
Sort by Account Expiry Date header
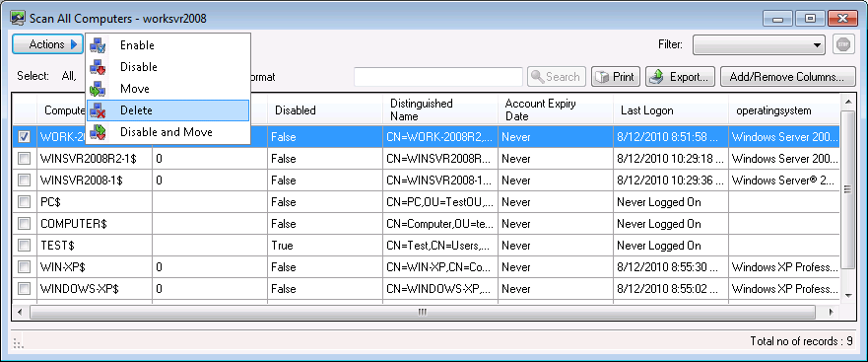point(556,110)
